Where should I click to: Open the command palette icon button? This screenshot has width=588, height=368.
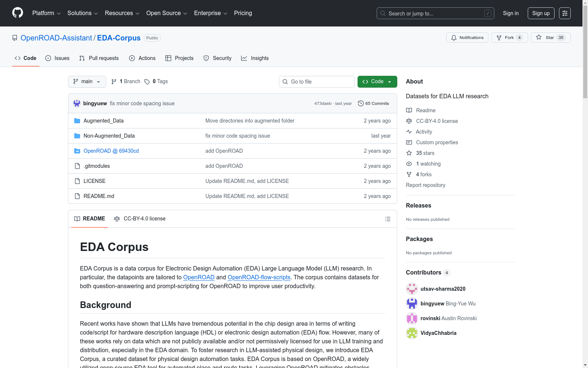(565, 13)
